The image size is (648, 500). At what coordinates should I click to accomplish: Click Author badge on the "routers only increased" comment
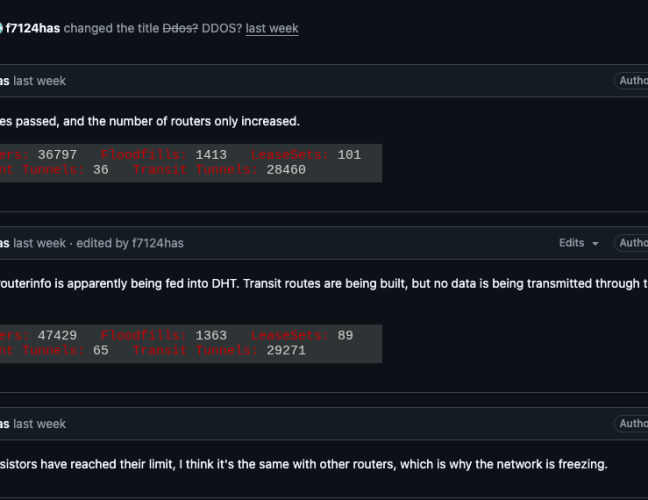click(632, 81)
